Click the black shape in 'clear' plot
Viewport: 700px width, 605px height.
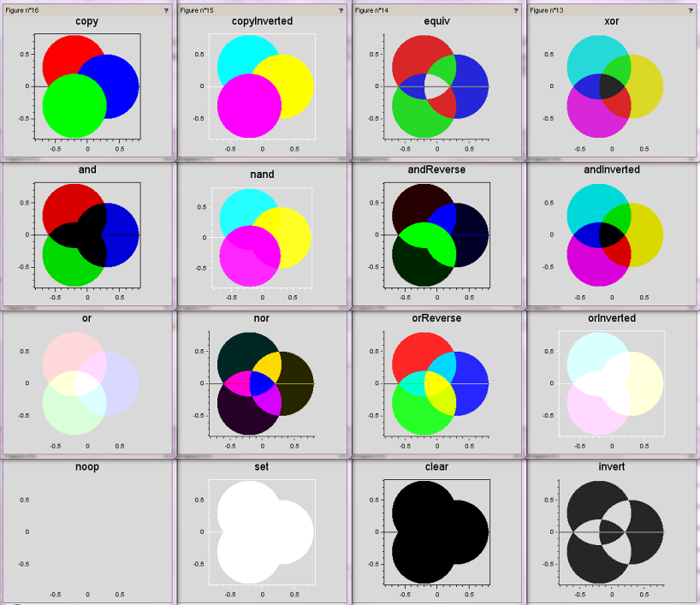coord(436,531)
